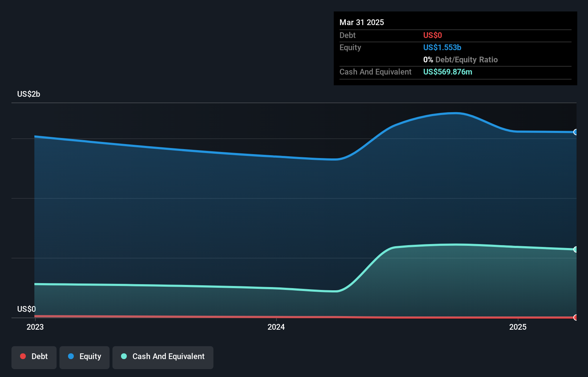This screenshot has width=588, height=377.
Task: Select the 2025 axis label
Action: [x=518, y=327]
